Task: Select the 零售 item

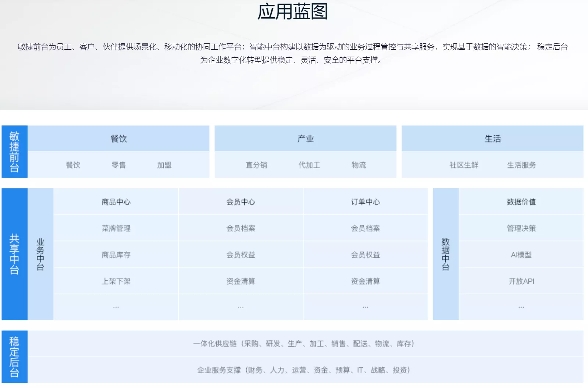Action: click(x=118, y=165)
